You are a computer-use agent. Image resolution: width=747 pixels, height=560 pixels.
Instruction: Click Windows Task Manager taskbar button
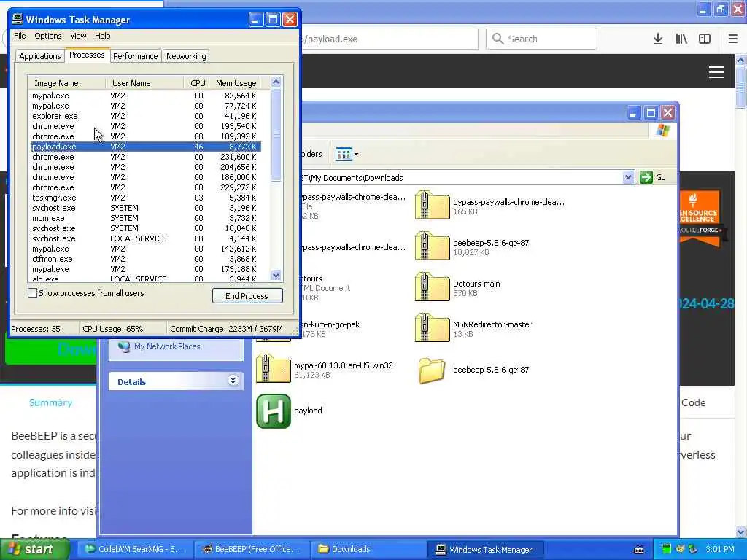484,550
